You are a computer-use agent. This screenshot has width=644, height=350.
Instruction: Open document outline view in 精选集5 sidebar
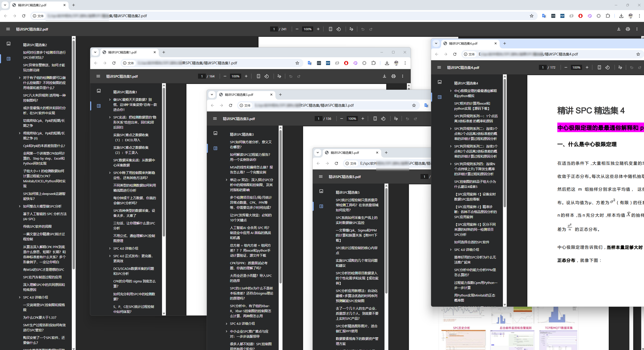pyautogui.click(x=321, y=206)
